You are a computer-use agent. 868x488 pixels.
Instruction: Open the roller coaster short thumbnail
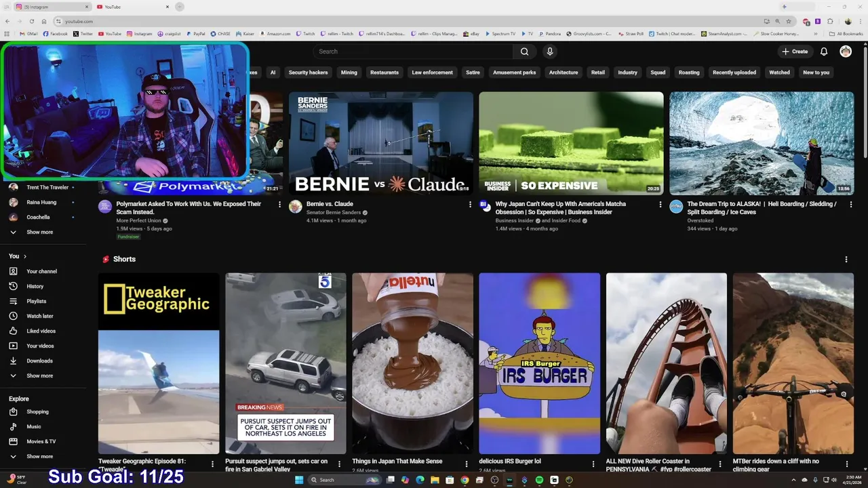pos(666,363)
